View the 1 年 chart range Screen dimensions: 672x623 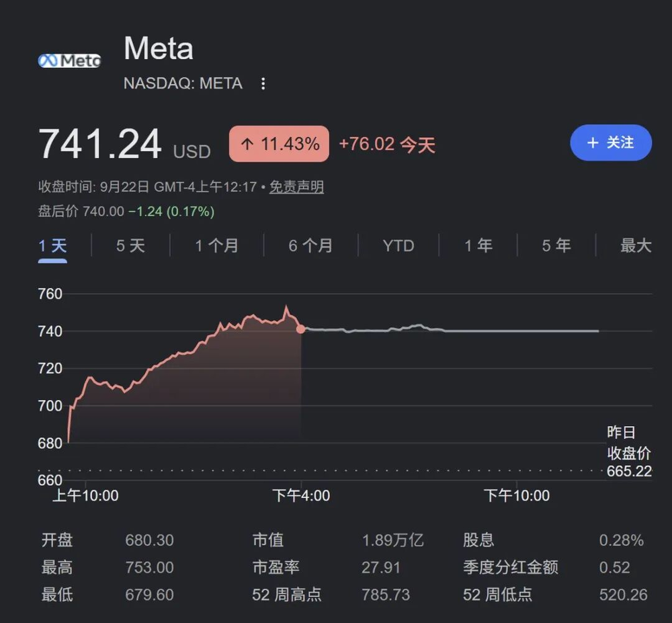(478, 246)
